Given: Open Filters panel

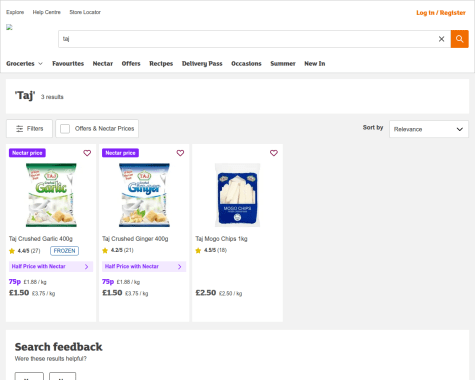Looking at the screenshot, I should [x=29, y=129].
